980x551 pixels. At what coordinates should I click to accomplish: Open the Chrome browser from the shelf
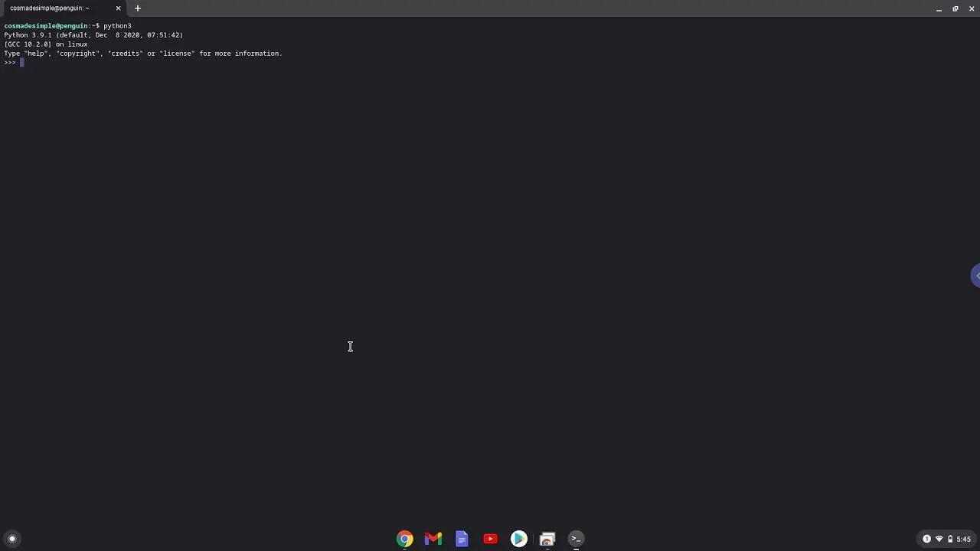click(404, 539)
